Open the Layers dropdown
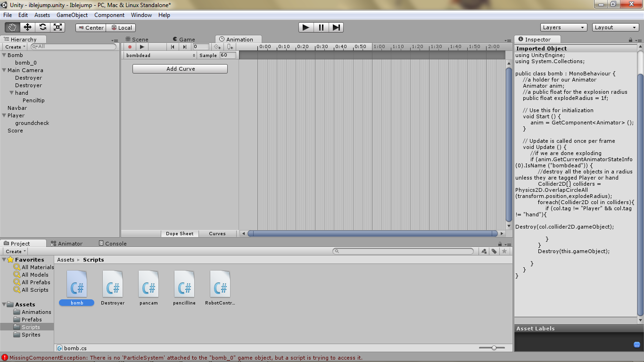Image resolution: width=644 pixels, height=362 pixels. tap(563, 27)
